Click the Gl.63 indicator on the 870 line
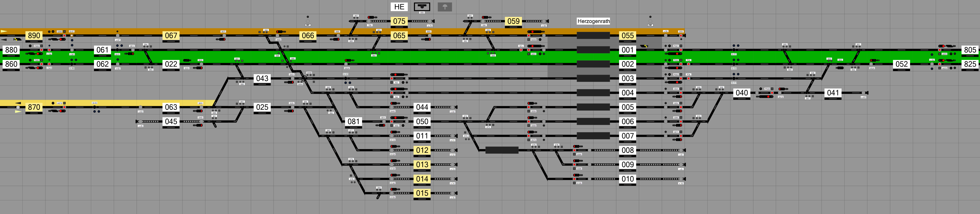 click(x=95, y=103)
